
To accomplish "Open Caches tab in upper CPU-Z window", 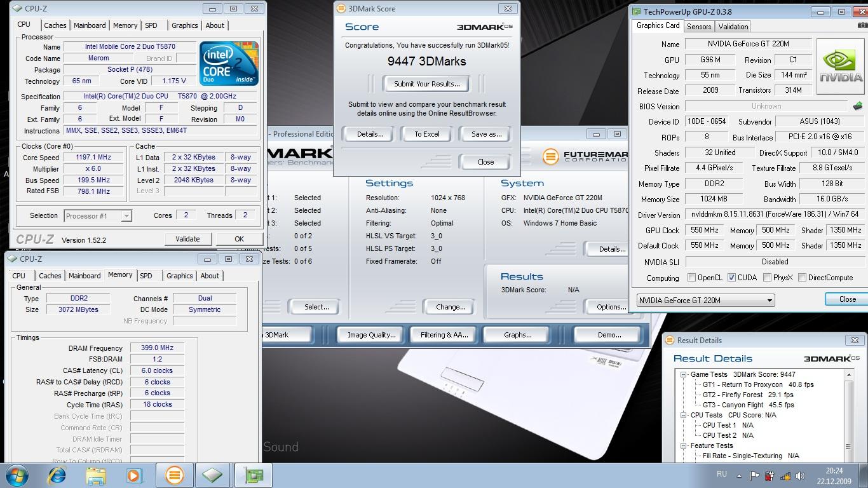I will [x=55, y=25].
